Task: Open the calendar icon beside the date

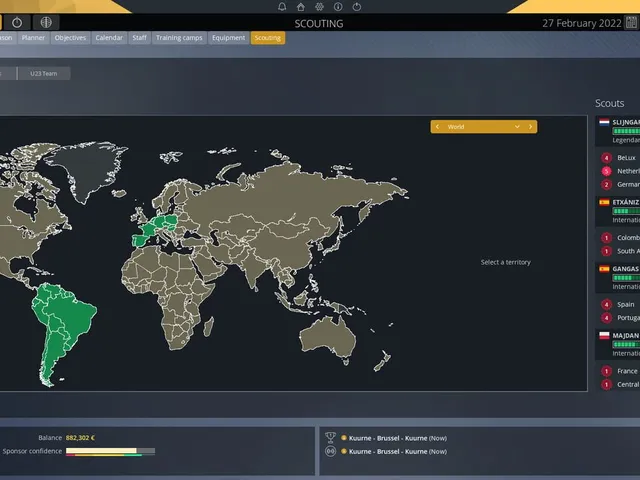Action: [x=631, y=22]
